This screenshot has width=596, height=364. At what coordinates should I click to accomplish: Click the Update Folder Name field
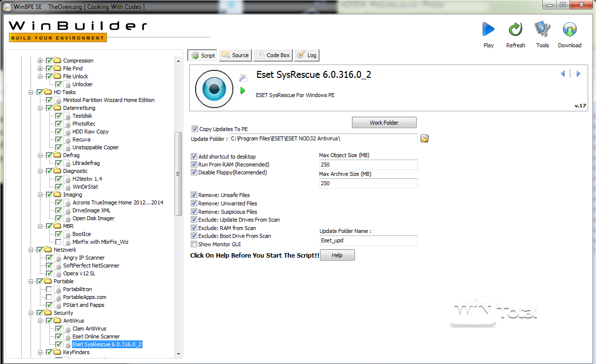point(368,240)
